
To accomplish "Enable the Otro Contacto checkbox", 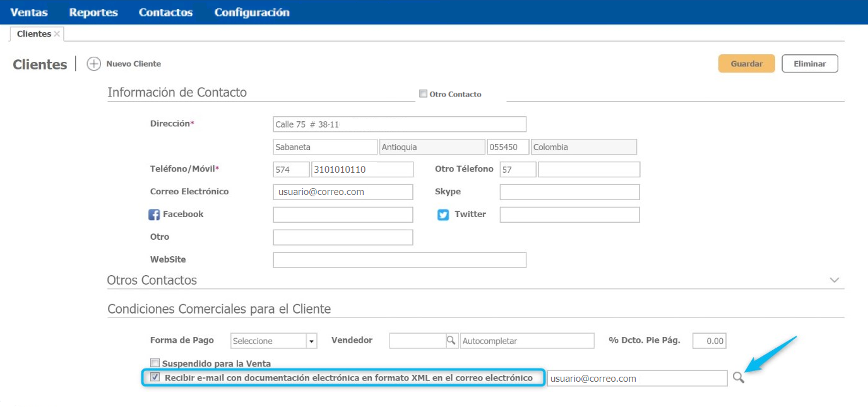I will click(423, 94).
